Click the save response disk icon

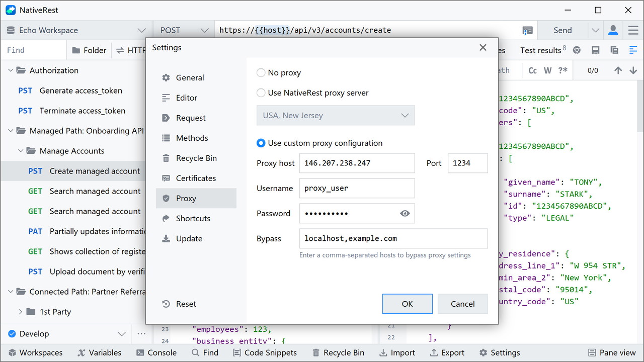pyautogui.click(x=596, y=50)
